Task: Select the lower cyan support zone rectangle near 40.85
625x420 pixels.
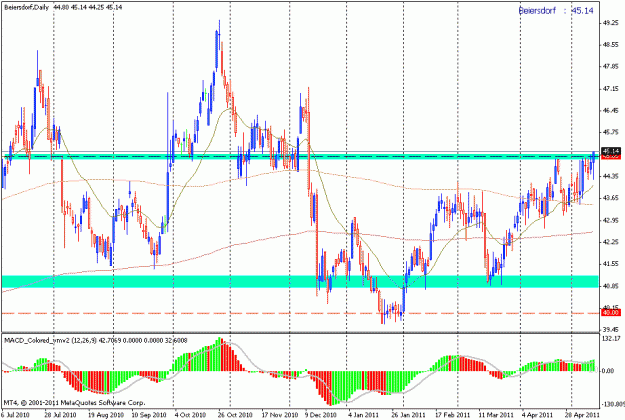Action: coord(300,281)
